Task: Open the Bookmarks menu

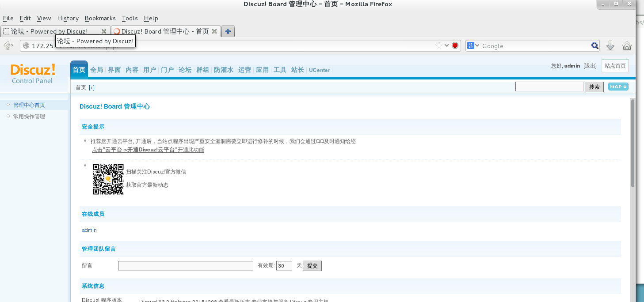Action: pos(100,18)
